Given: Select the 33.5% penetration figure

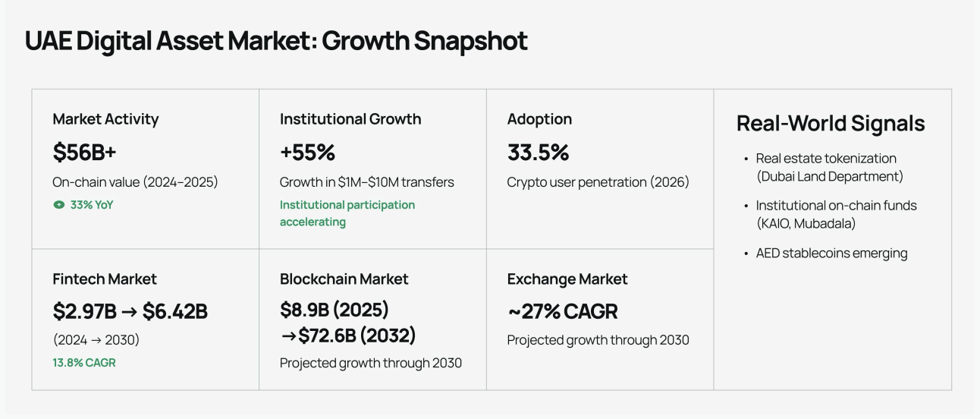Looking at the screenshot, I should point(538,153).
